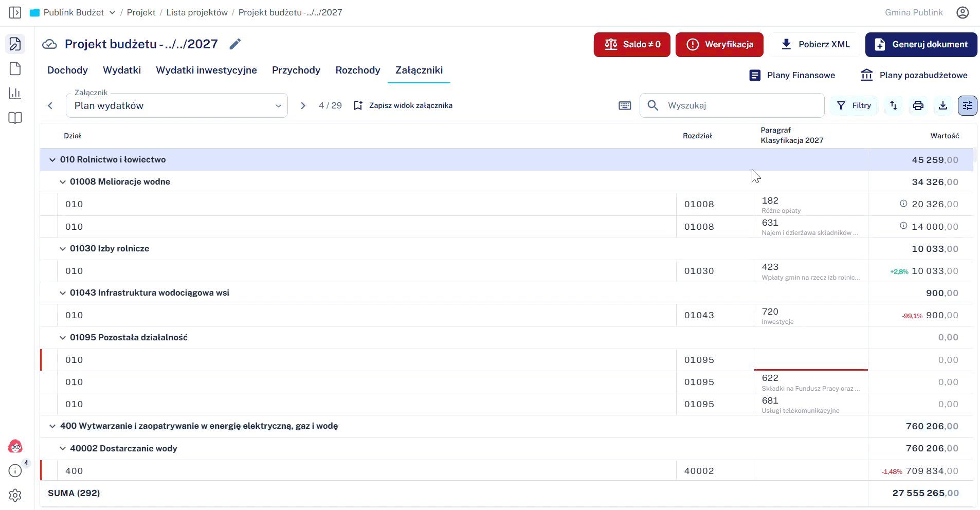The width and height of the screenshot is (980, 510).
Task: Open the book/knowledge base sidebar icon
Action: pos(15,118)
